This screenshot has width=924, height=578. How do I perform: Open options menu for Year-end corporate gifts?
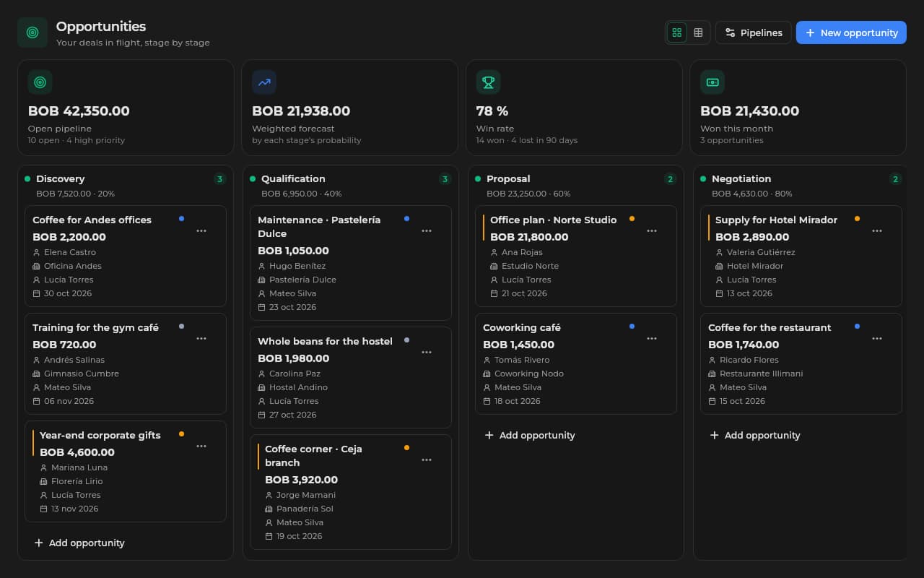click(x=201, y=447)
